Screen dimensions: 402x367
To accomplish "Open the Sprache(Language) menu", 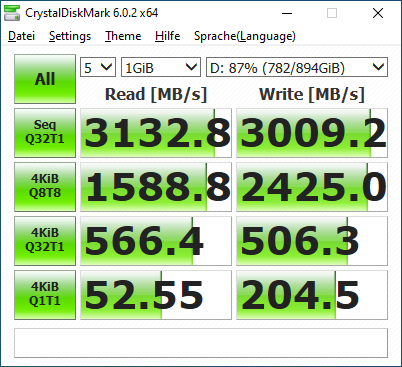I will [245, 36].
